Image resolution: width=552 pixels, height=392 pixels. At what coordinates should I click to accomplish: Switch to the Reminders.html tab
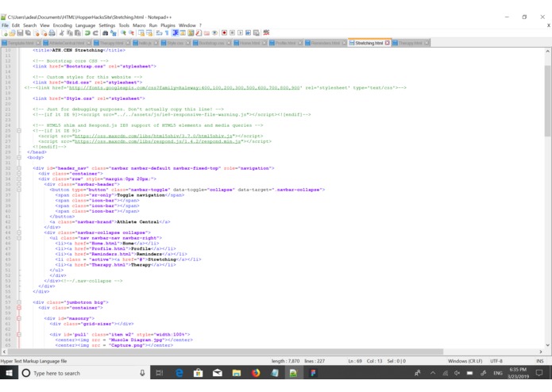(x=326, y=43)
